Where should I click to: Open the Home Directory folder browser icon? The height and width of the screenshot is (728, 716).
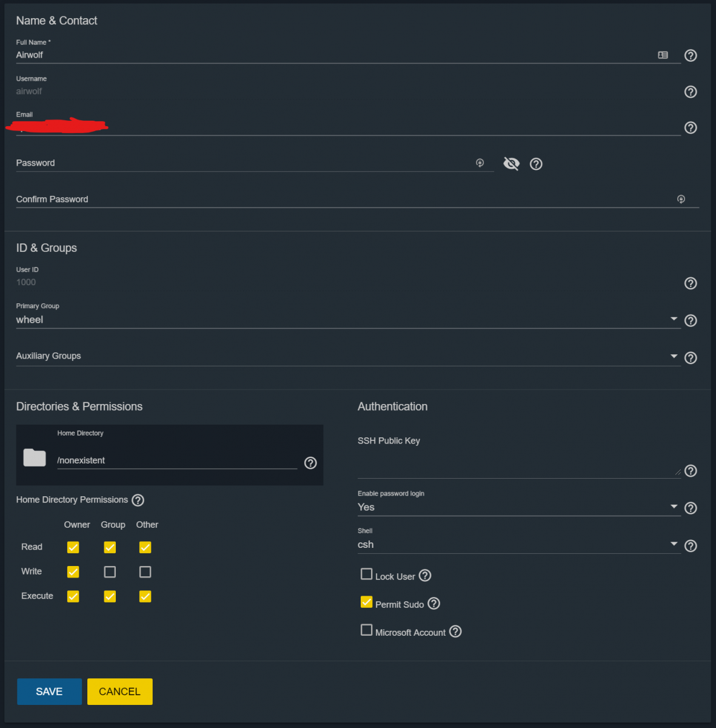35,457
